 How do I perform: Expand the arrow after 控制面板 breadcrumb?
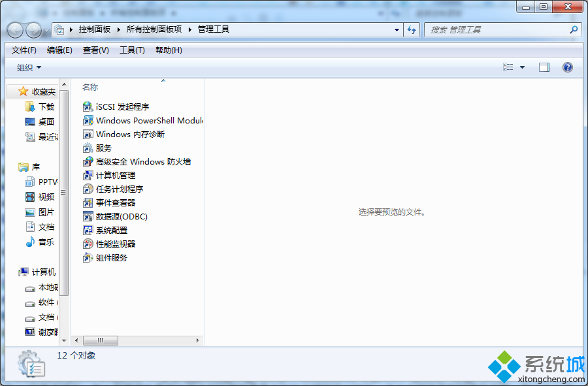pos(118,29)
